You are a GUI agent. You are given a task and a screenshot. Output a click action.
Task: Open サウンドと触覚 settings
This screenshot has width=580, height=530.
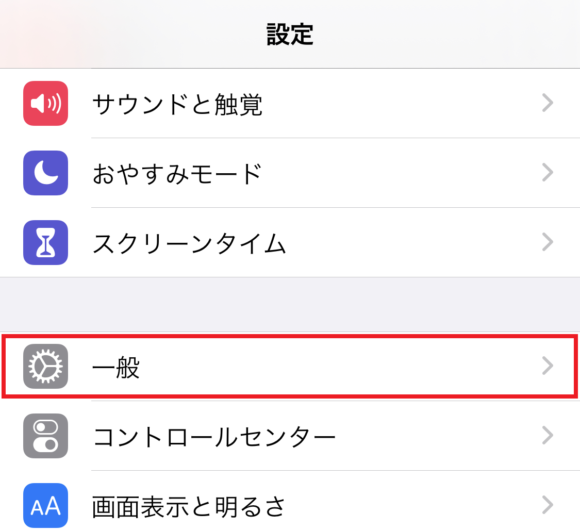(290, 103)
